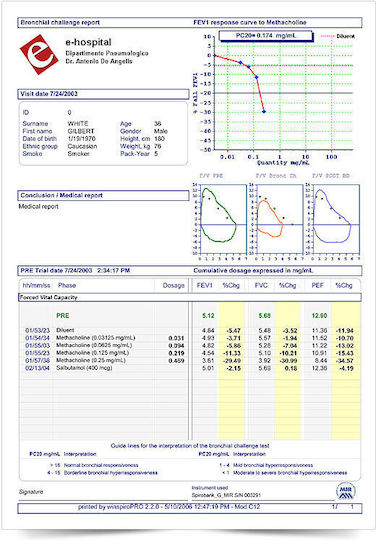Select 'Cumulative dosage expressed in mg/mL' text
This screenshot has width=376, height=540.
[x=253, y=270]
